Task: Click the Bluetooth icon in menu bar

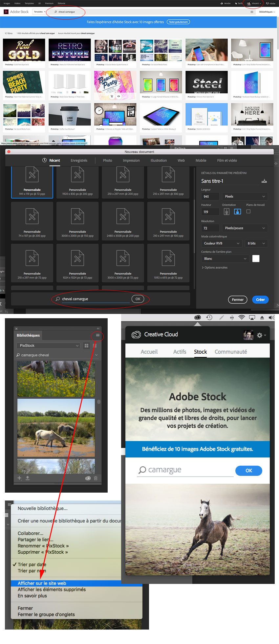Action: pos(232,317)
